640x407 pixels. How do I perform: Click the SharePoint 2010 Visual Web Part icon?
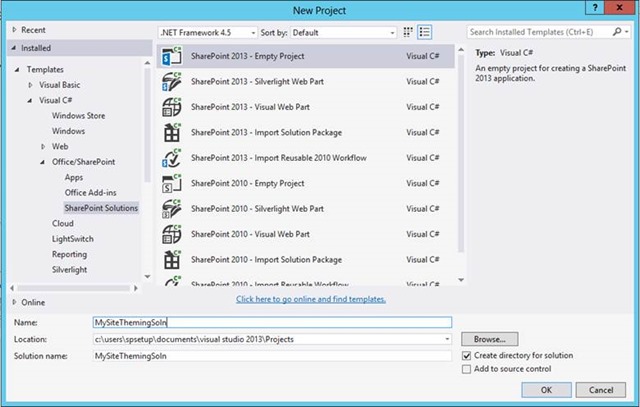point(171,234)
